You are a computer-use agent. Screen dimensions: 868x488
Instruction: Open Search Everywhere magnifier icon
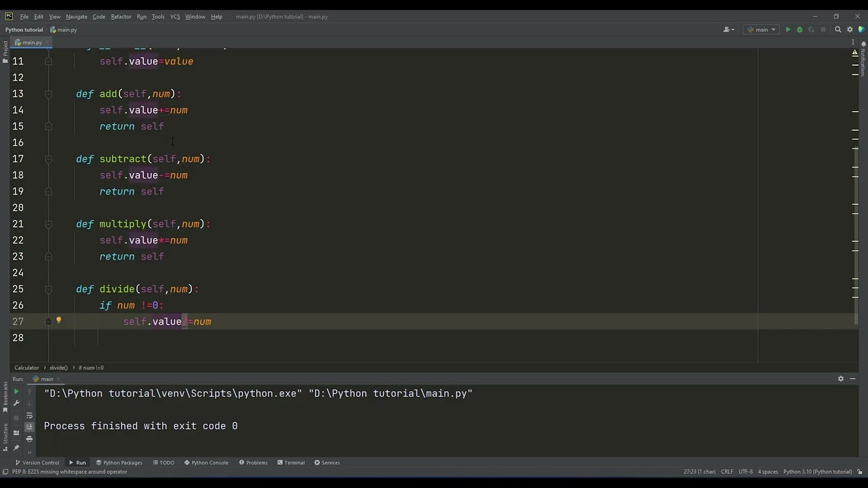[x=838, y=30]
